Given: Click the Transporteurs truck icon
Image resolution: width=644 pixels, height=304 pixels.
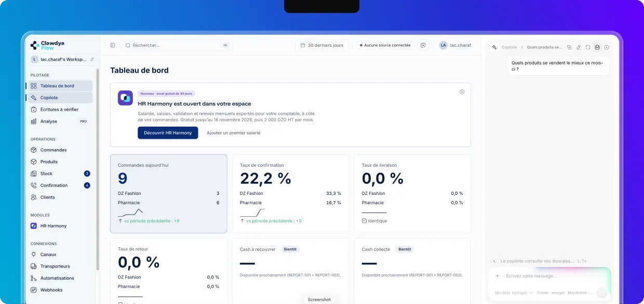Looking at the screenshot, I should (x=34, y=267).
